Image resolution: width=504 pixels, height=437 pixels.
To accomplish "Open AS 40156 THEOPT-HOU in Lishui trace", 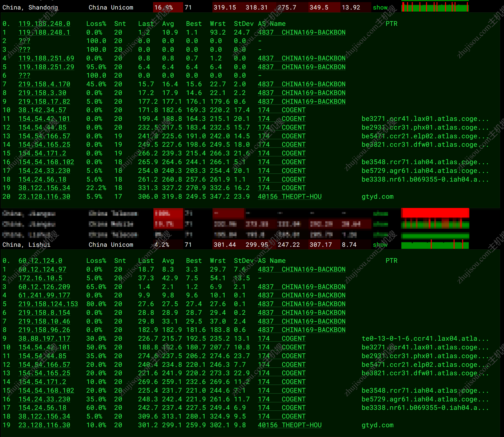I will 290,425.
